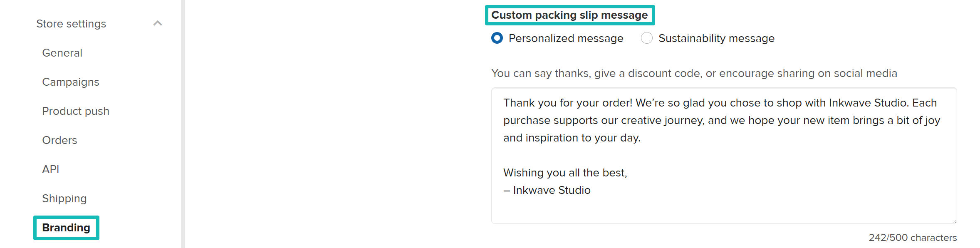Viewport: 980px width, 248px height.
Task: Click the Inkwave Studio signature line
Action: 547,190
